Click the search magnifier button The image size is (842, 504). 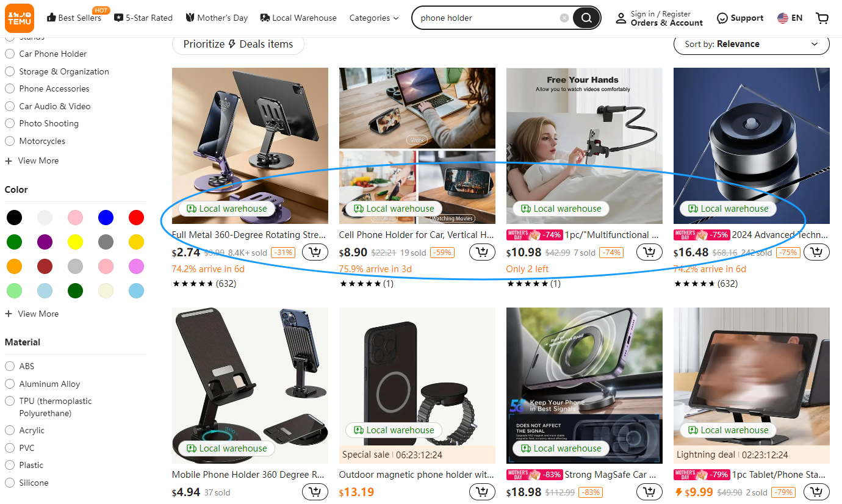point(586,18)
